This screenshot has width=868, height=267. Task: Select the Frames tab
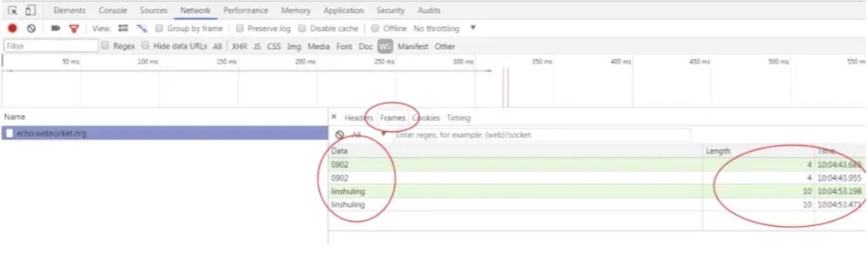(x=393, y=118)
